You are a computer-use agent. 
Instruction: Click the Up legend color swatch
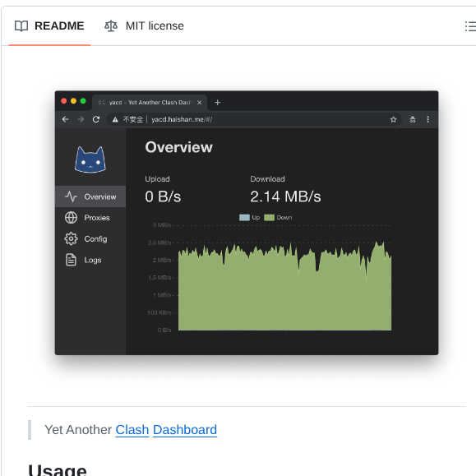(244, 217)
